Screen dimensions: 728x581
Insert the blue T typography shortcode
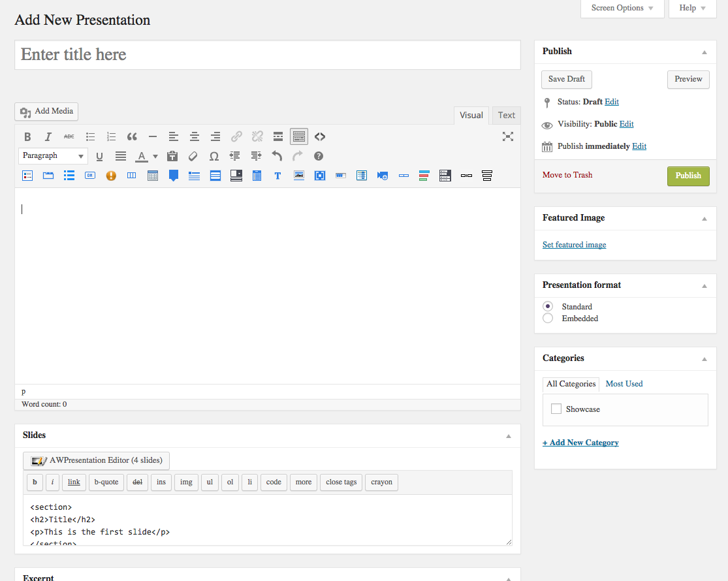pyautogui.click(x=277, y=176)
